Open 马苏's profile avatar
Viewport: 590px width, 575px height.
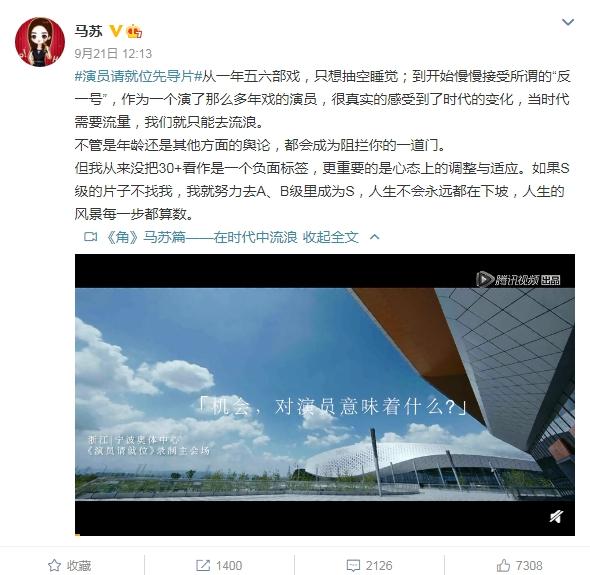point(40,42)
